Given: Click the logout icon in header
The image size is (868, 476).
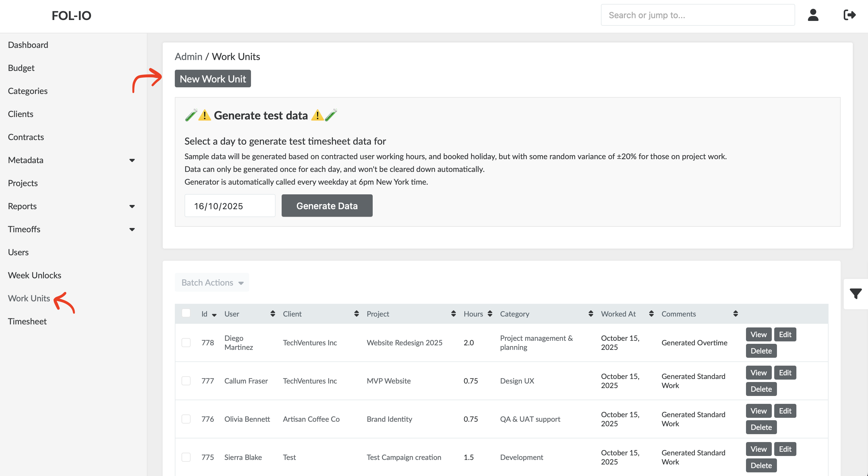Looking at the screenshot, I should click(x=849, y=15).
